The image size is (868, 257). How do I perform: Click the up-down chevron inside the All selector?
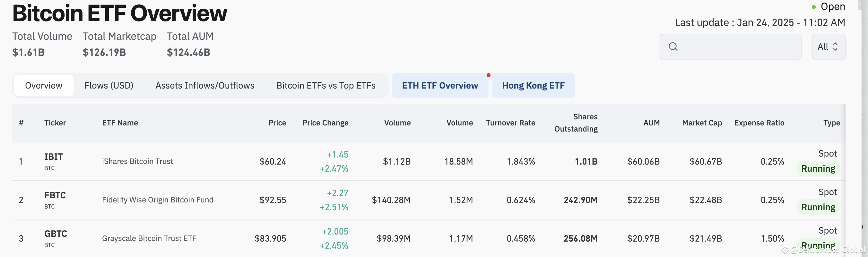click(x=835, y=47)
